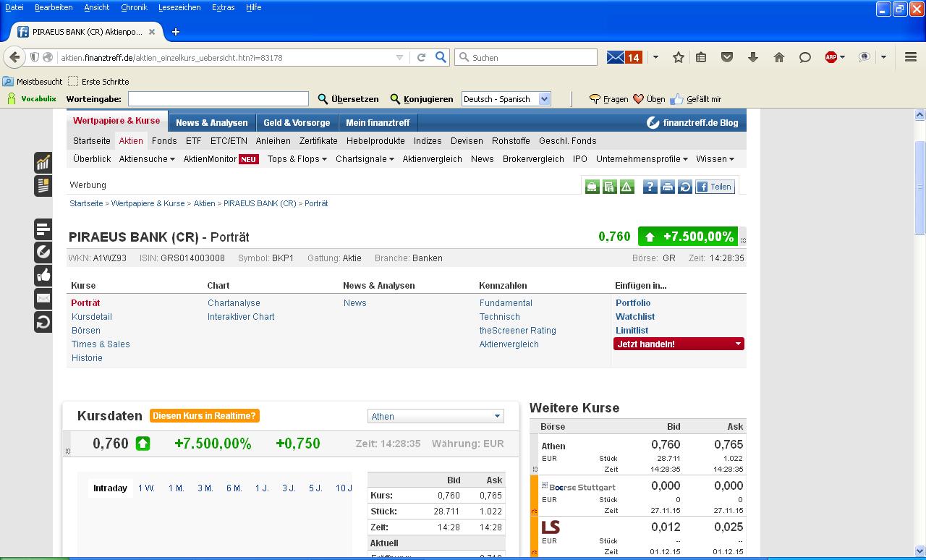Click the green briefcase portfolio icon

(x=592, y=187)
